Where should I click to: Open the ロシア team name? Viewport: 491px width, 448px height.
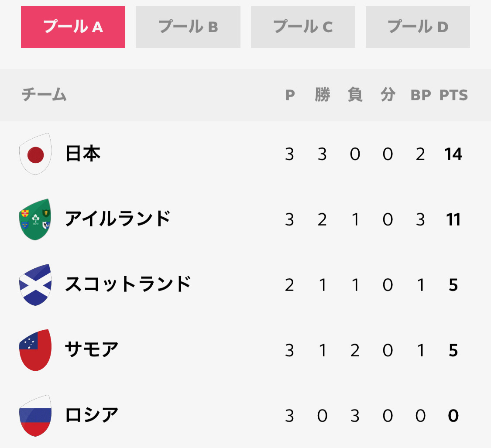click(92, 415)
